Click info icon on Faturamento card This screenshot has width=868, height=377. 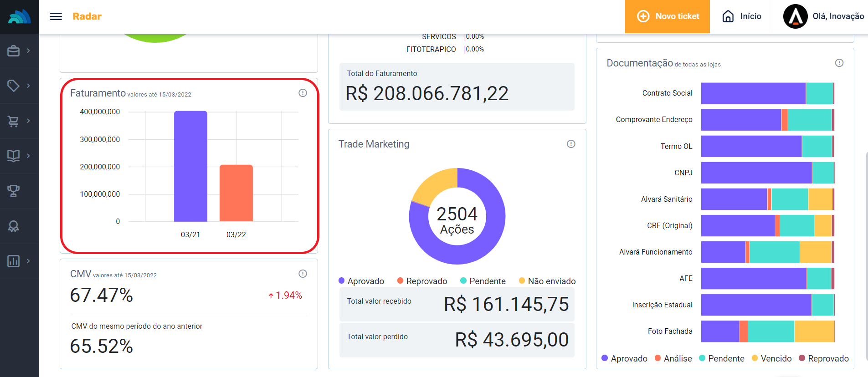click(x=303, y=93)
